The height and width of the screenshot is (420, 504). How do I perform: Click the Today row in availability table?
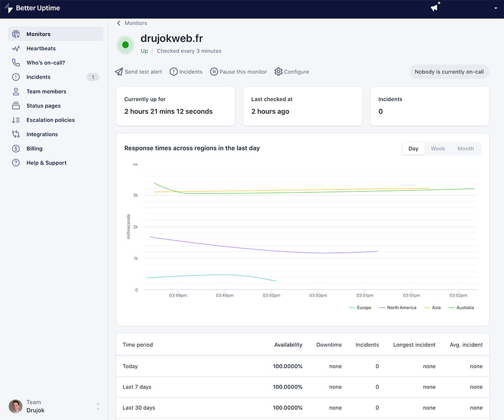coord(302,367)
